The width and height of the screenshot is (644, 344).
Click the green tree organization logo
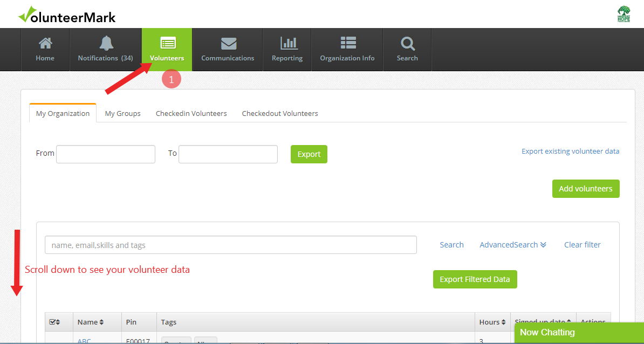point(624,15)
